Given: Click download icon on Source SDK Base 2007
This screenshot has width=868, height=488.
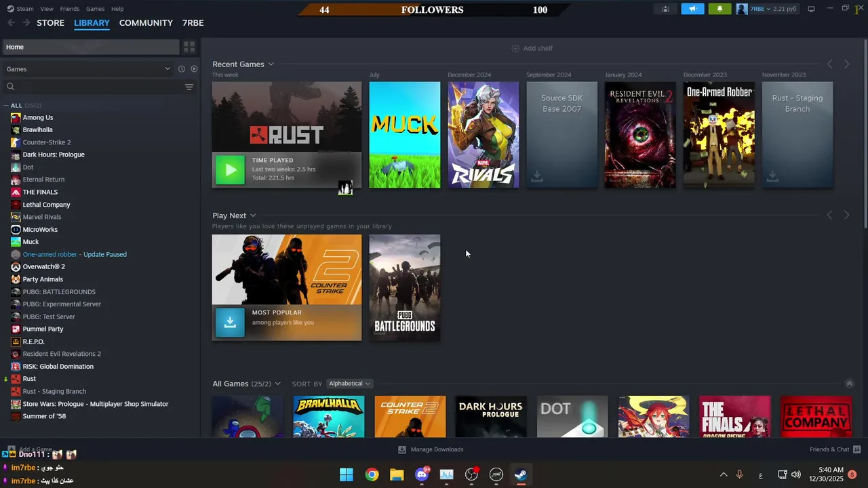Looking at the screenshot, I should click(x=537, y=176).
